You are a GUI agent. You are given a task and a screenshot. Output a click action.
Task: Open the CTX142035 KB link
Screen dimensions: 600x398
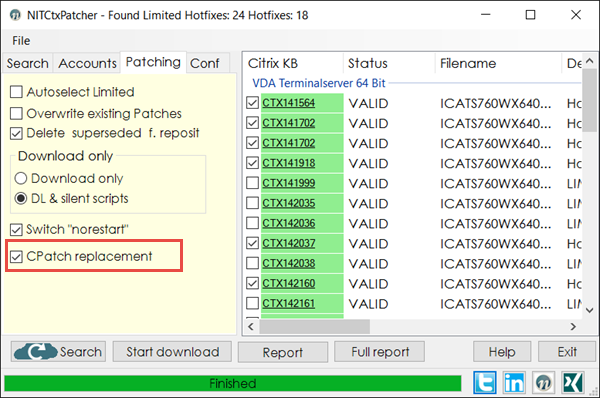pos(289,203)
